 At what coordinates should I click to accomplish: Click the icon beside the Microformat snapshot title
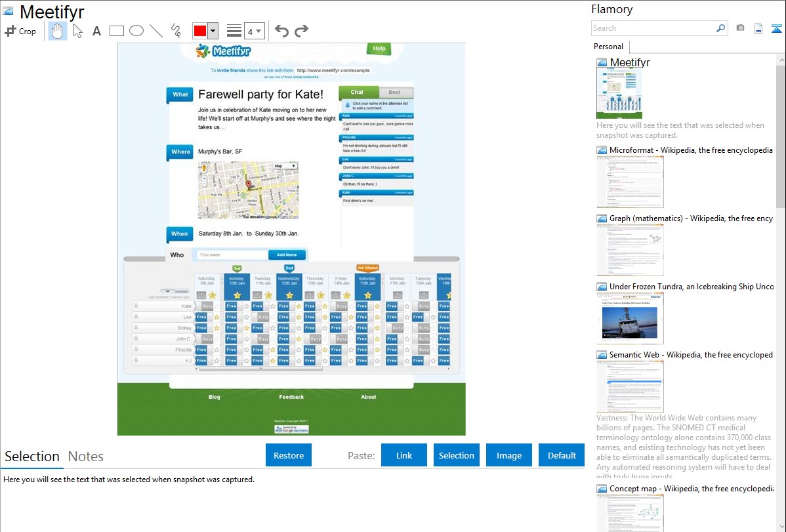tap(602, 150)
